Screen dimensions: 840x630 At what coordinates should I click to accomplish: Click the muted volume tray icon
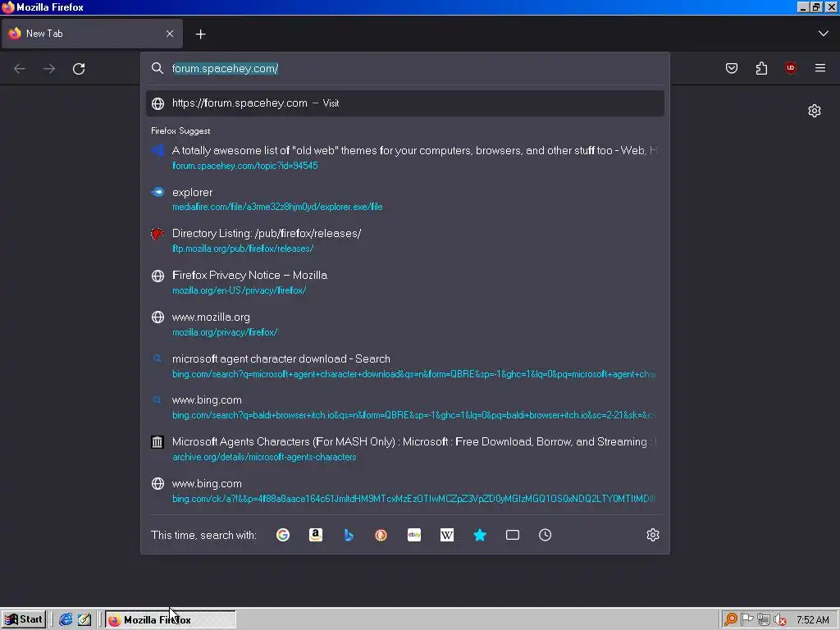780,620
